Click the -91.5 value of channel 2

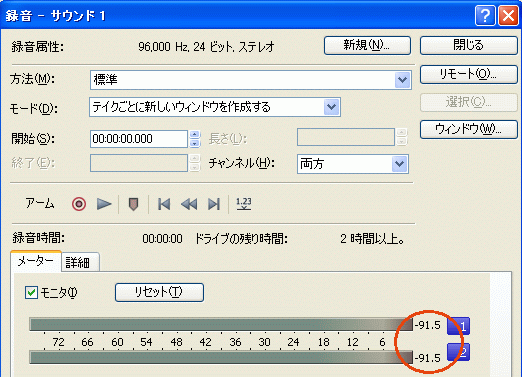(x=428, y=358)
